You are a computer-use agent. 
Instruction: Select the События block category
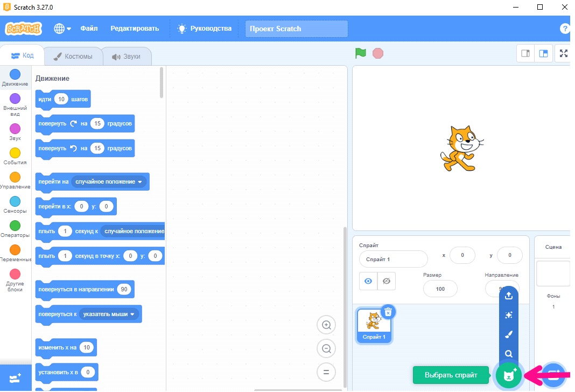(15, 156)
